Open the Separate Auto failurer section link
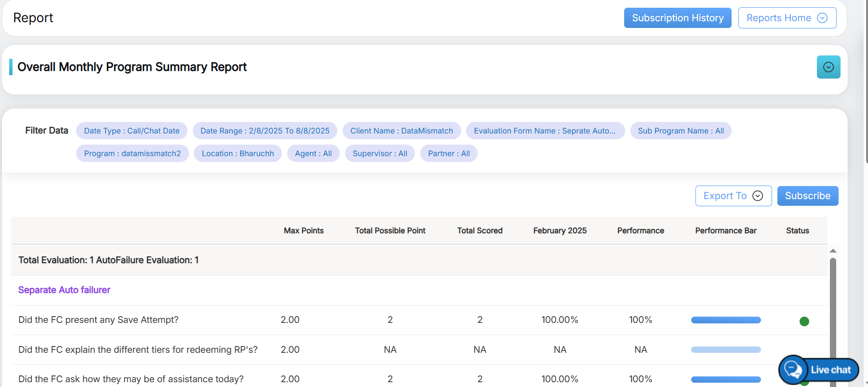 pyautogui.click(x=64, y=290)
